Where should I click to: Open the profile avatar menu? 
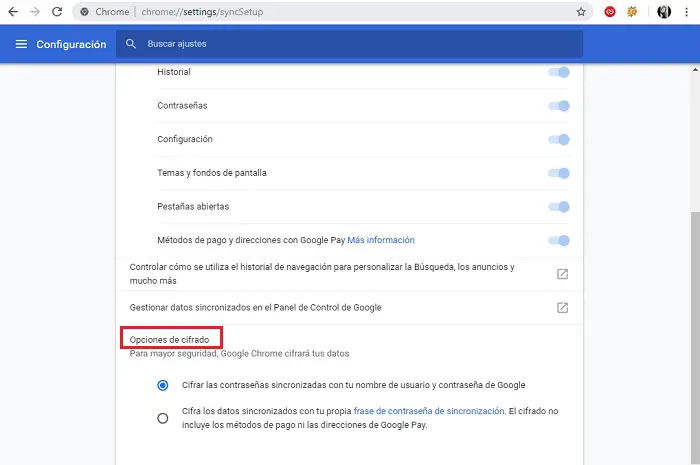tap(664, 12)
